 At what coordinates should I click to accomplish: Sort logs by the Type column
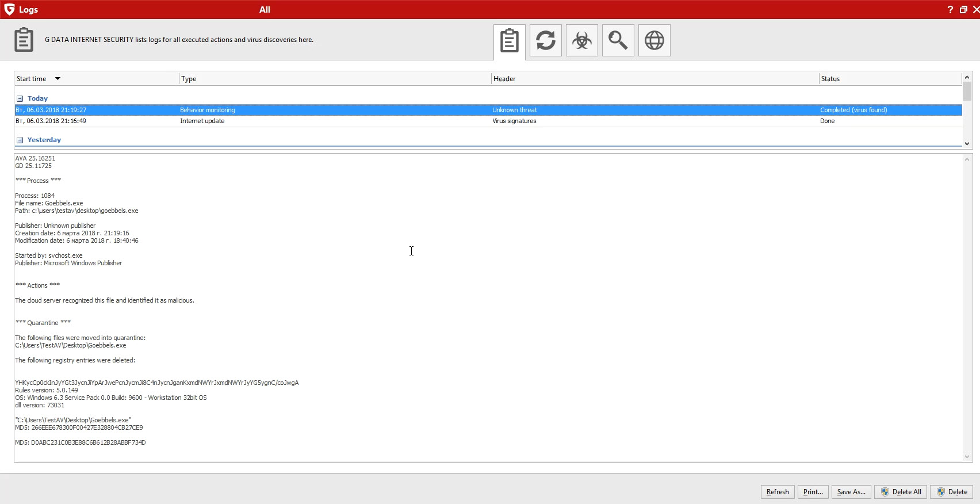(335, 79)
